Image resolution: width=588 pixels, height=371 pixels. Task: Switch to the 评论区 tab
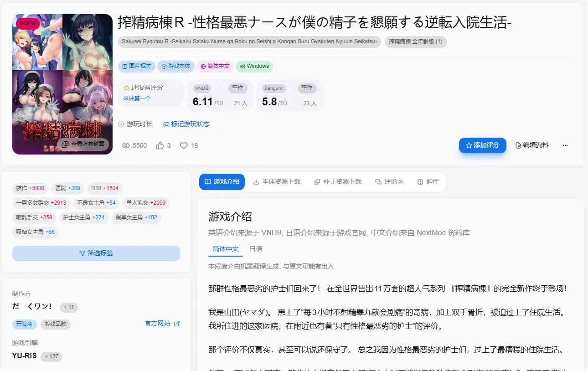tap(389, 181)
